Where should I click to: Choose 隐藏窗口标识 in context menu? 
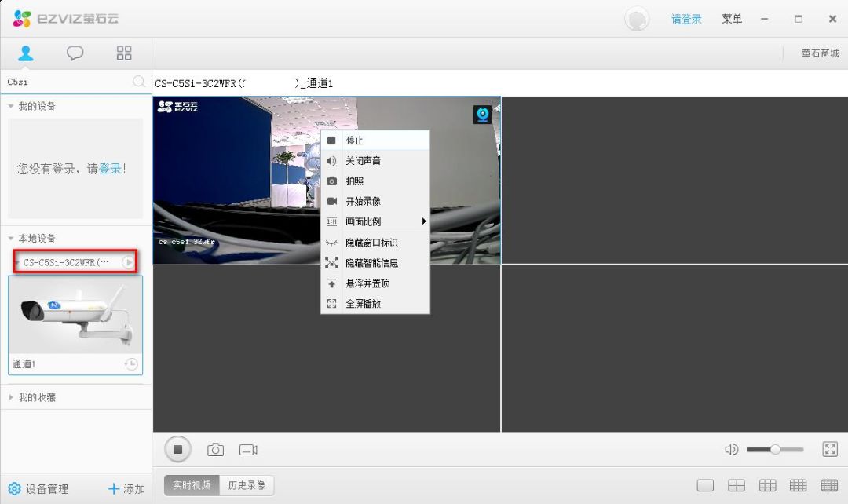click(x=371, y=243)
